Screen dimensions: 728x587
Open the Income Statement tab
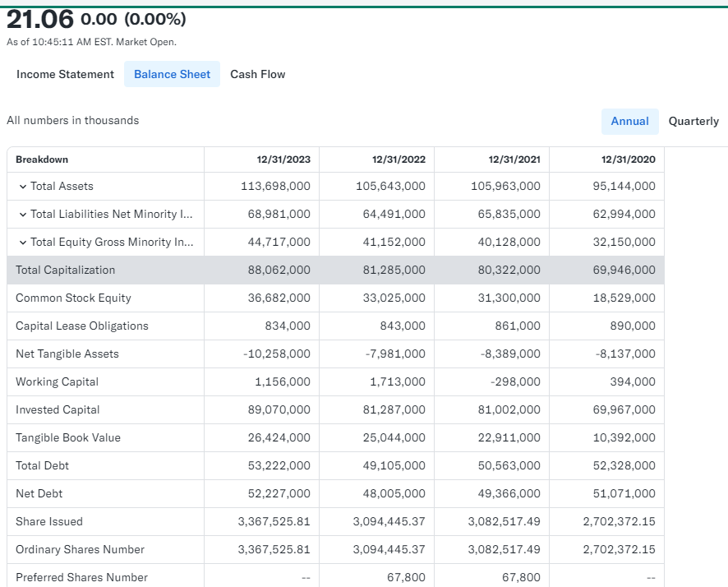pos(65,74)
